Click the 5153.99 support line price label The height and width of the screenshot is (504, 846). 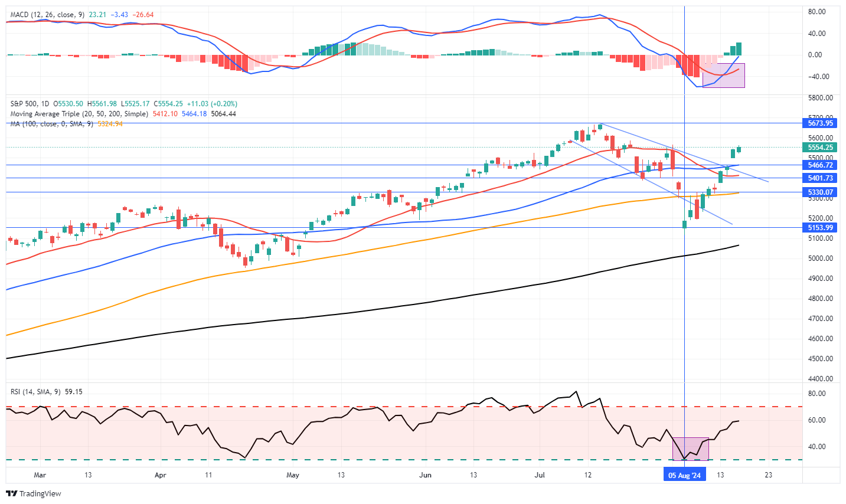tap(821, 228)
